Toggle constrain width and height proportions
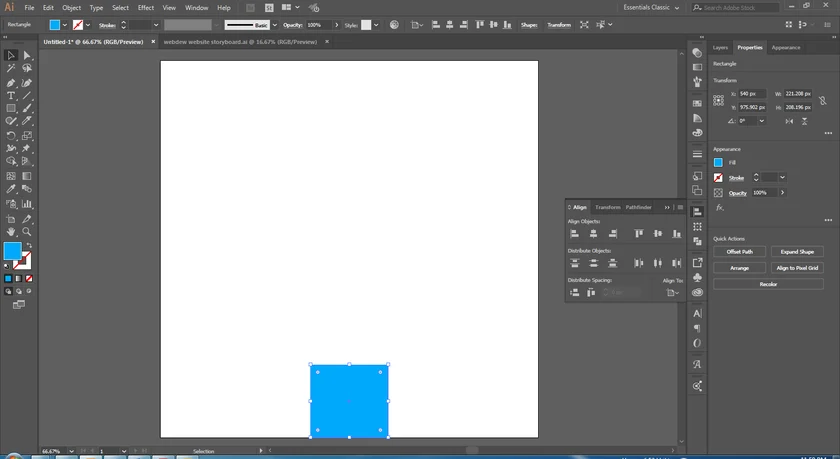 [x=822, y=100]
